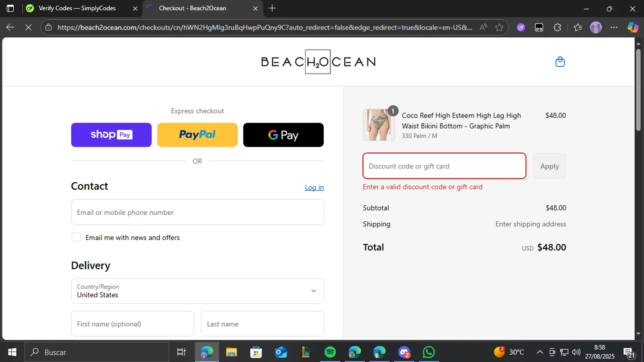Pay with Google Pay button

click(283, 135)
